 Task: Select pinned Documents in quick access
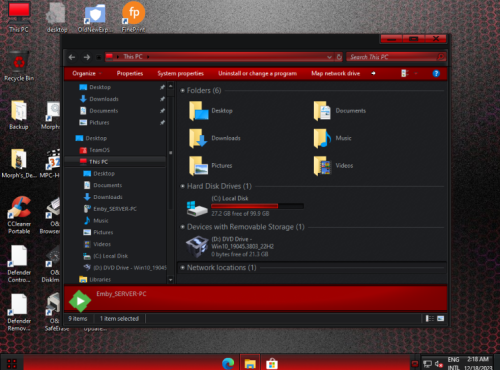(x=99, y=111)
